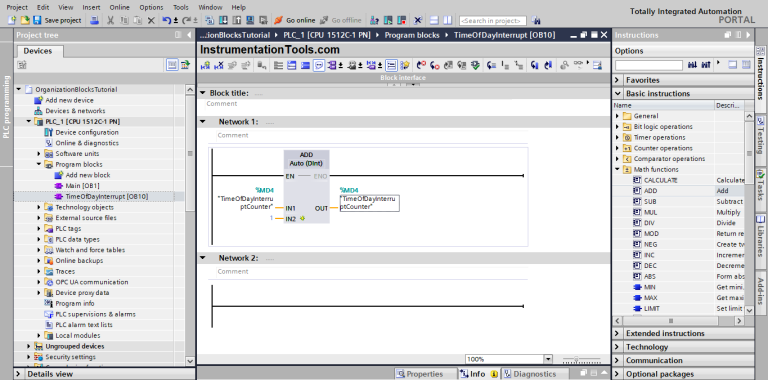Collapse the Block title section
The width and height of the screenshot is (768, 380).
[202, 93]
